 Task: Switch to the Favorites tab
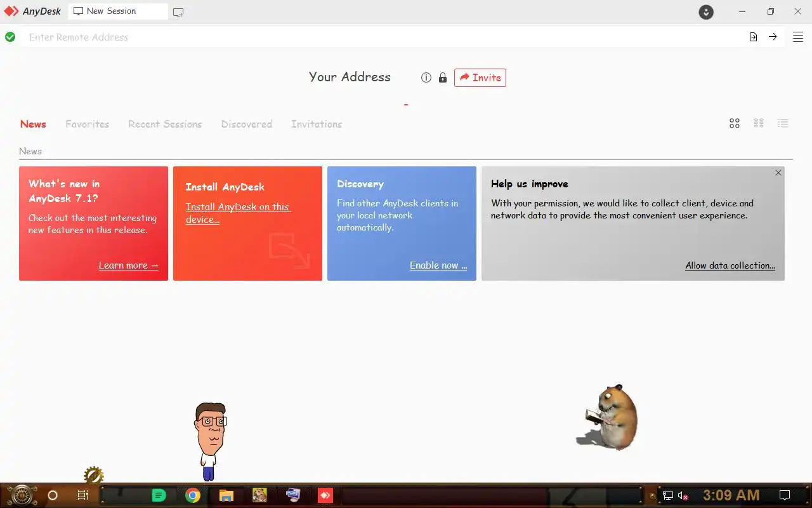[x=88, y=124]
